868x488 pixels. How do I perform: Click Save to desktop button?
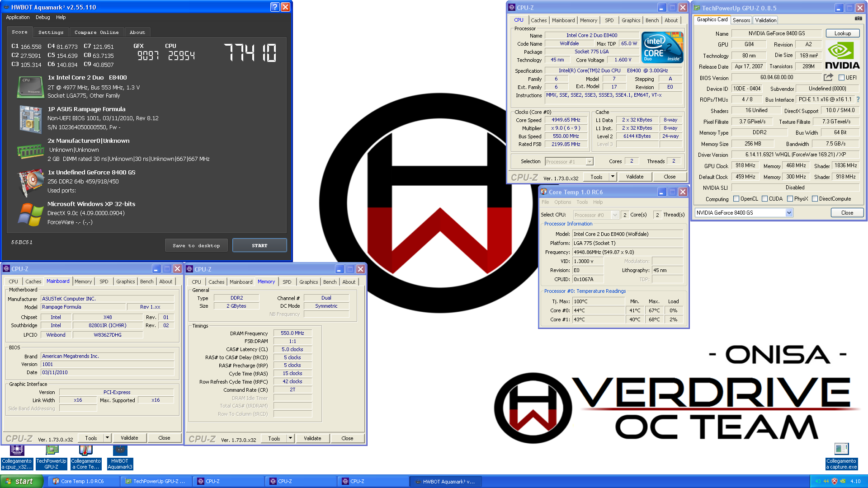tap(196, 245)
